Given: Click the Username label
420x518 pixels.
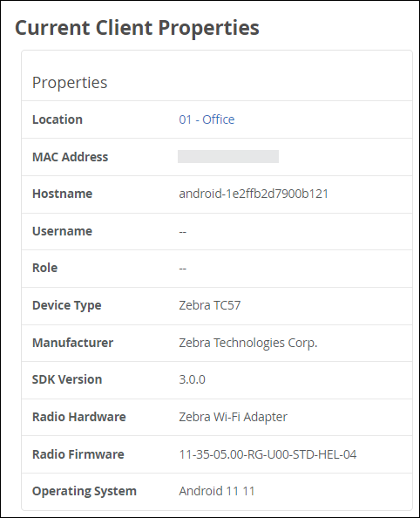Looking at the screenshot, I should (63, 231).
